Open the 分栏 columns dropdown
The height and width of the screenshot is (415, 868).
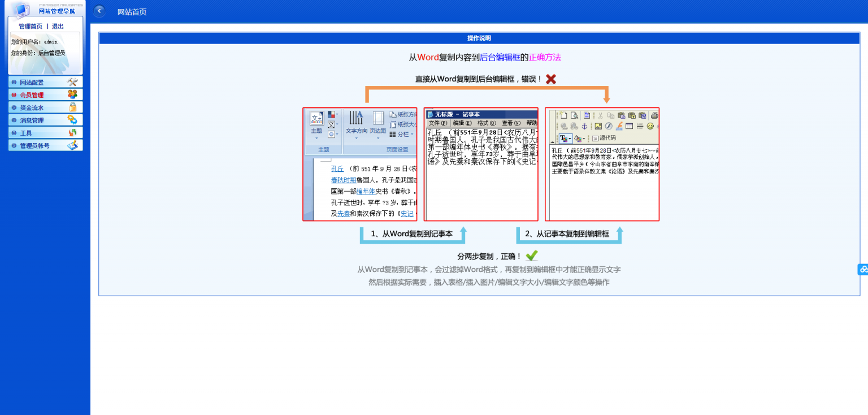411,135
